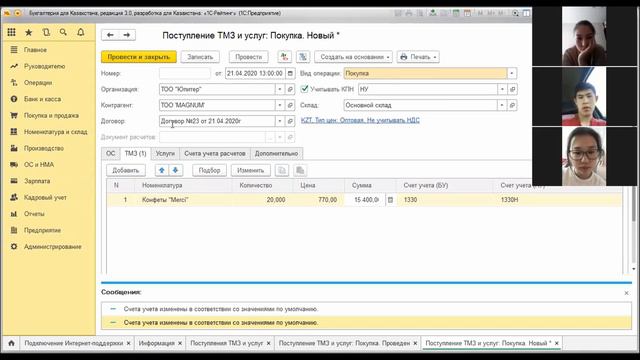Click Добавить to add a row

coord(126,170)
